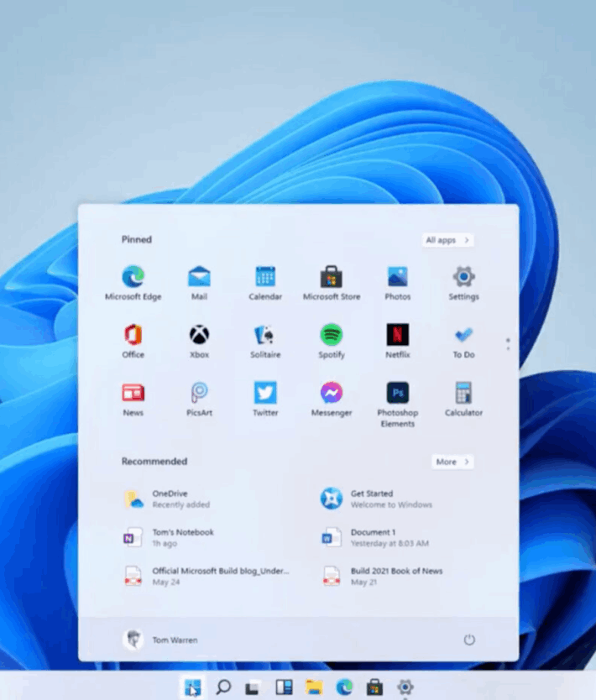Click the power button in Start menu

click(x=468, y=640)
